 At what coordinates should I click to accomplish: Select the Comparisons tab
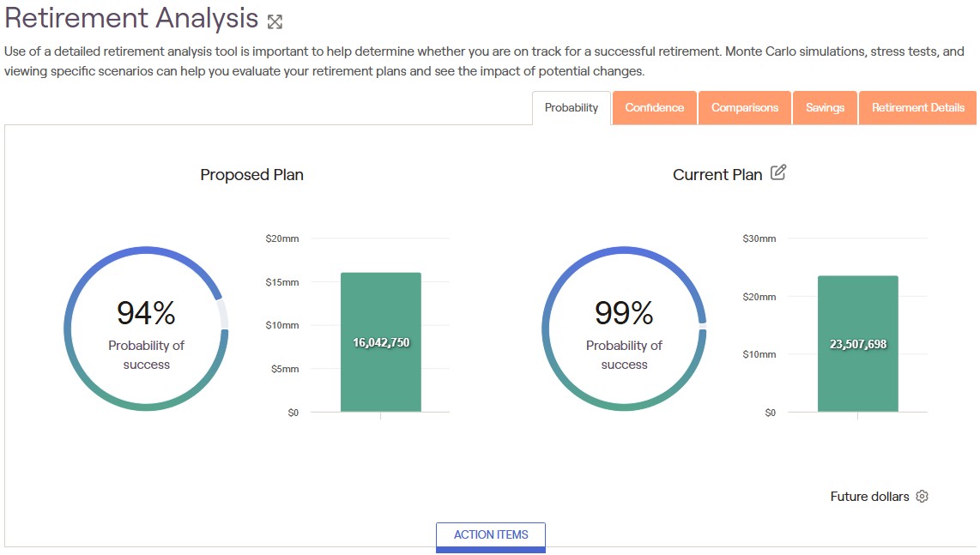pos(745,108)
